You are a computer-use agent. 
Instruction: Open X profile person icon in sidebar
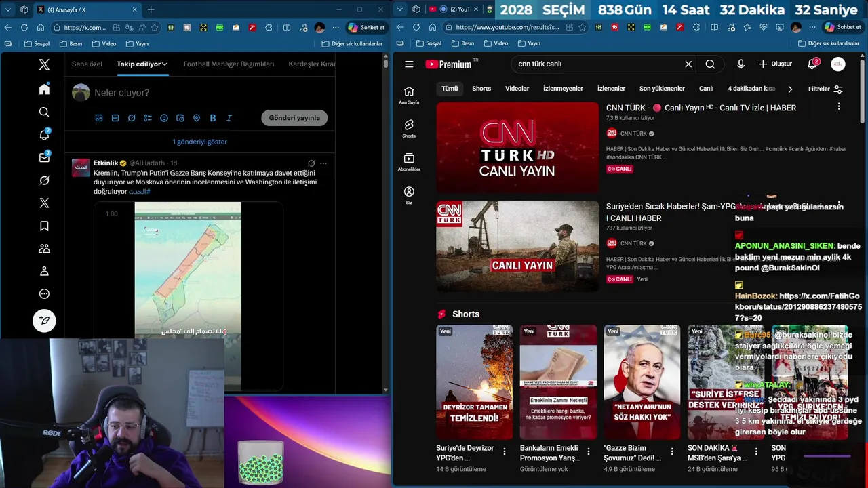[44, 271]
